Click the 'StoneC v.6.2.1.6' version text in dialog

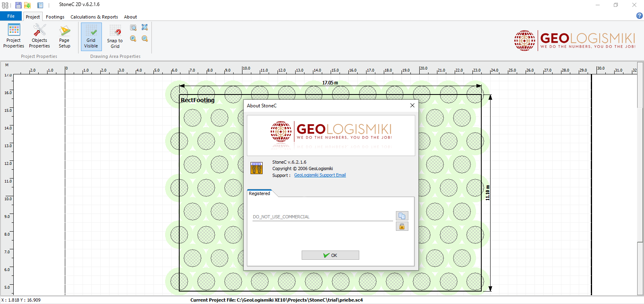(x=289, y=162)
